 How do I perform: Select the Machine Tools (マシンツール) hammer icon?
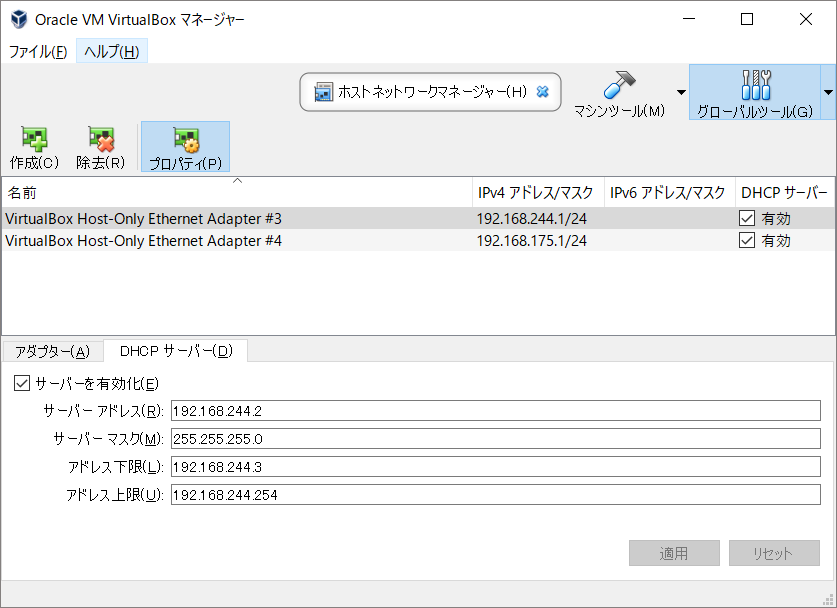(619, 85)
